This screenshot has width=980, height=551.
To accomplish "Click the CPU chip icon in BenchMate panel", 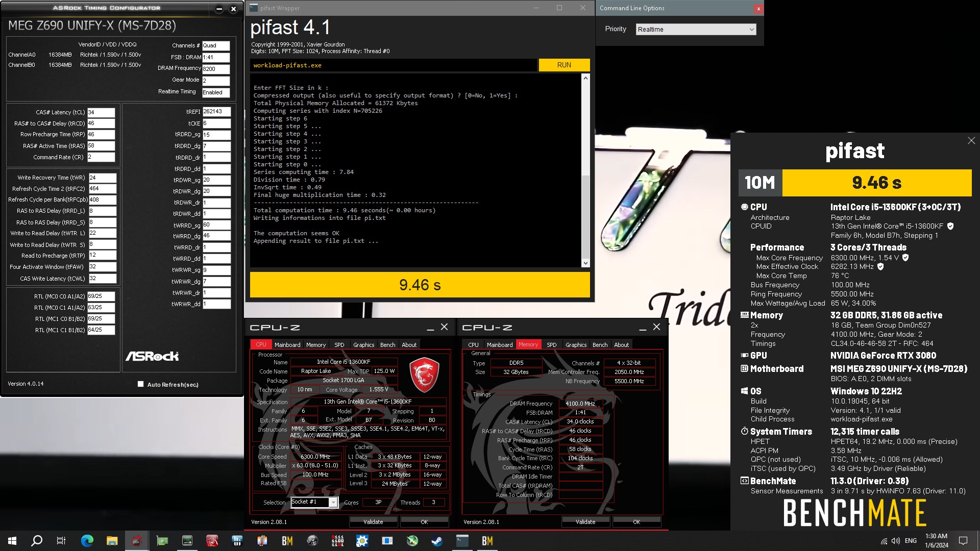I will 744,207.
